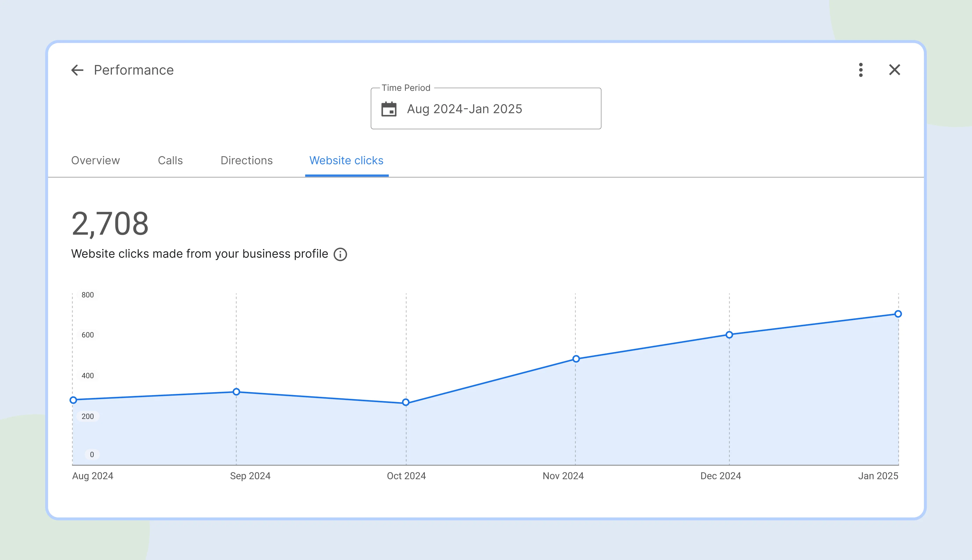Go back using the arrow beside Performance
Viewport: 972px width, 560px height.
tap(77, 70)
